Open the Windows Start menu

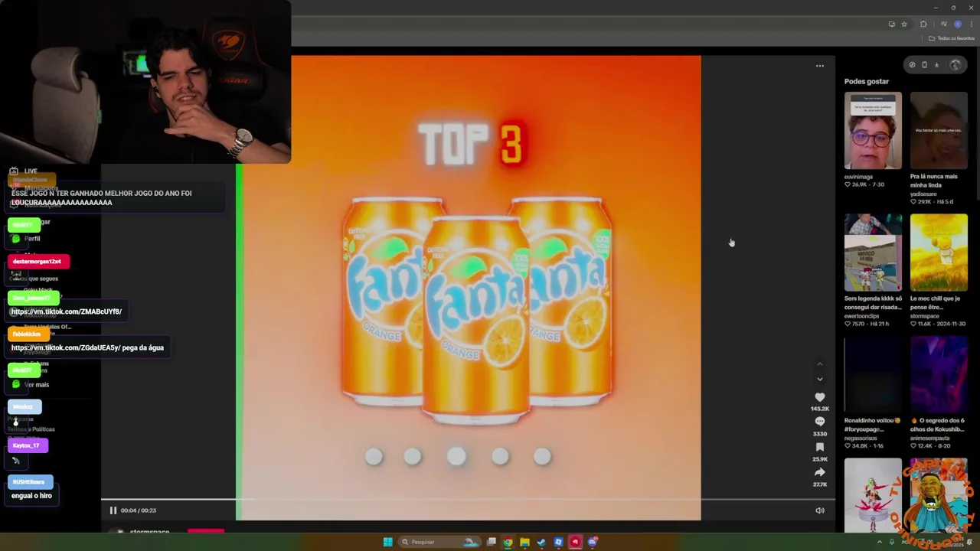pos(387,542)
